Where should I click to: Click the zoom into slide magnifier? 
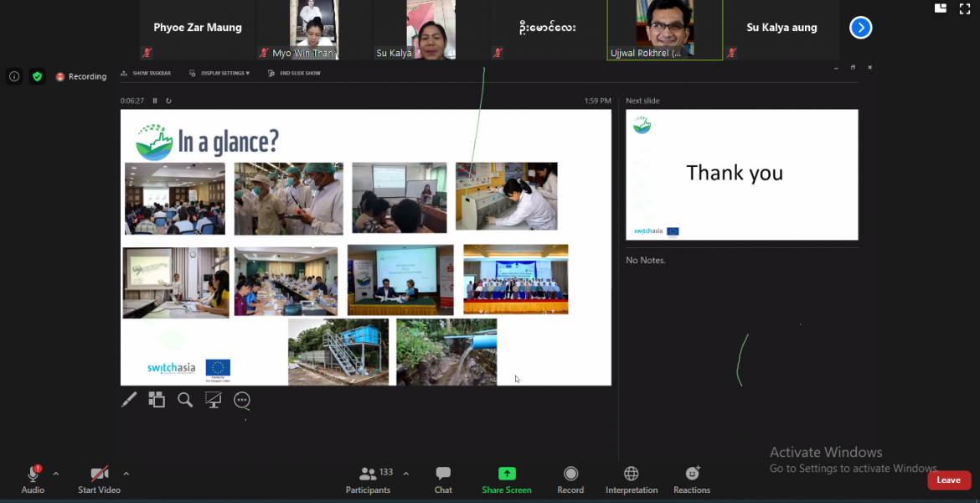click(185, 400)
